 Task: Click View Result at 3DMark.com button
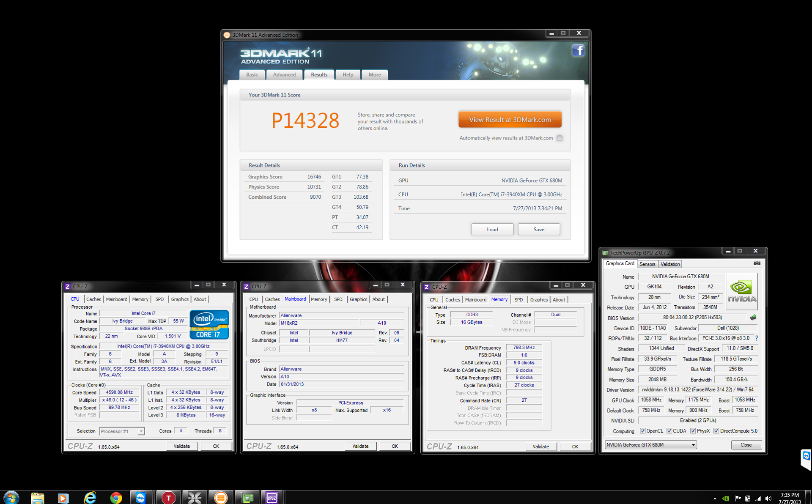tap(510, 120)
